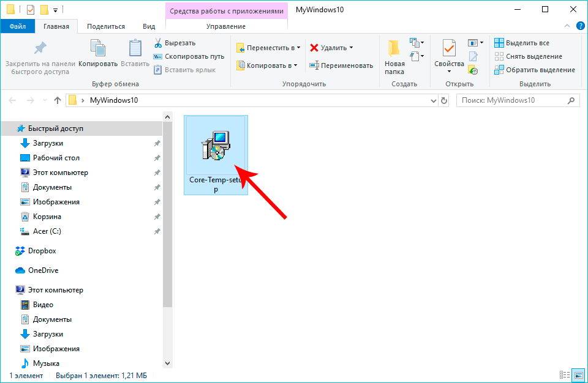This screenshot has width=588, height=383.
Task: Click the Pin to Quick Access icon
Action: (x=40, y=48)
